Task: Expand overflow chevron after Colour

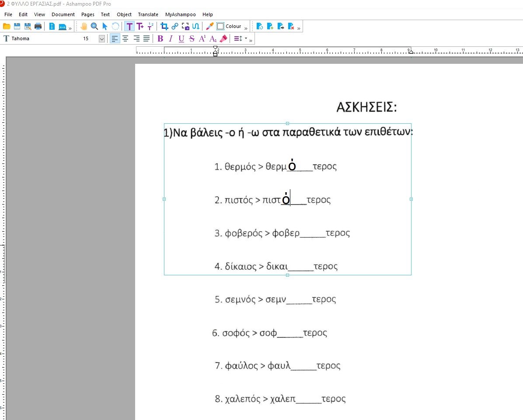Action: point(246,28)
